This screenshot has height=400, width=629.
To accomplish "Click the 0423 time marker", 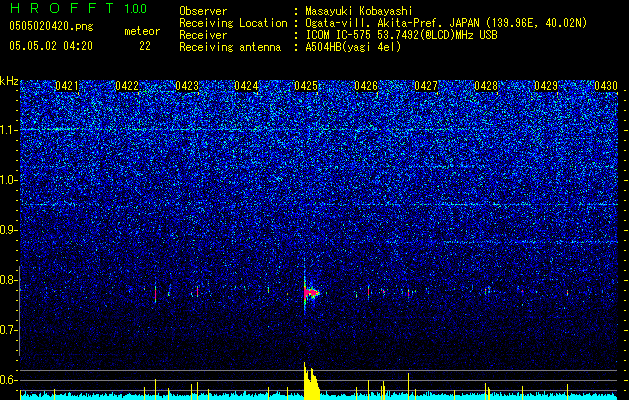I will pyautogui.click(x=187, y=85).
